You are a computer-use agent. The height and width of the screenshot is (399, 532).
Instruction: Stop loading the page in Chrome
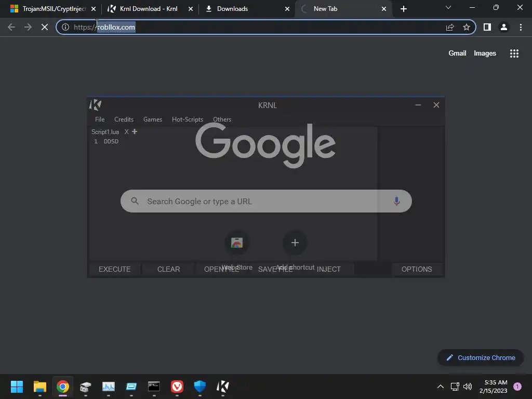pyautogui.click(x=45, y=27)
